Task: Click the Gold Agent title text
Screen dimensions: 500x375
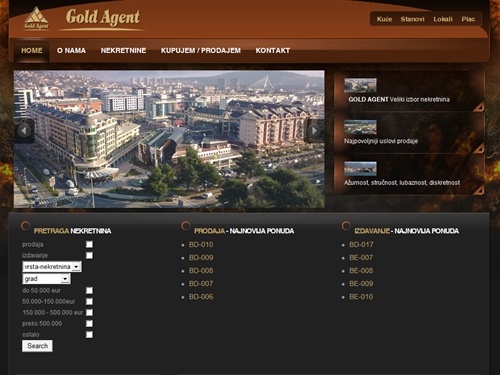Action: tap(103, 17)
